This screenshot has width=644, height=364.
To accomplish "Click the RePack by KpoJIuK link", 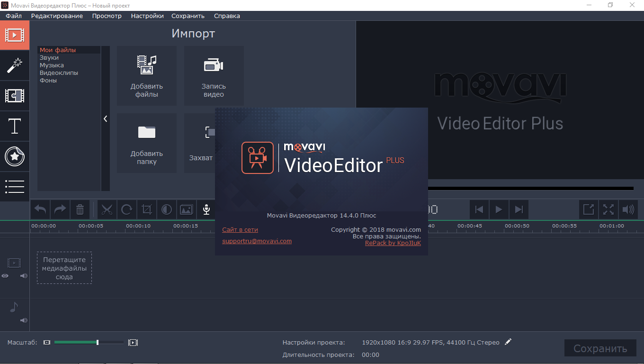I will point(393,243).
